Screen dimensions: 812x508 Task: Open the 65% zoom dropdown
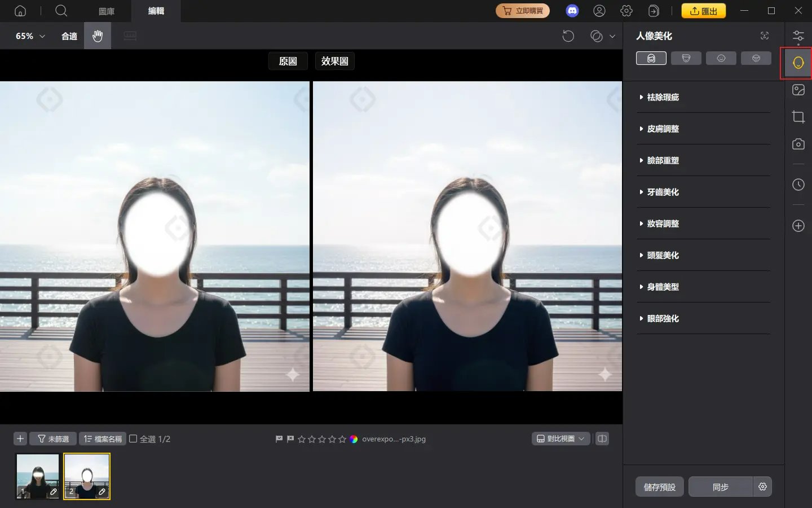pyautogui.click(x=30, y=36)
